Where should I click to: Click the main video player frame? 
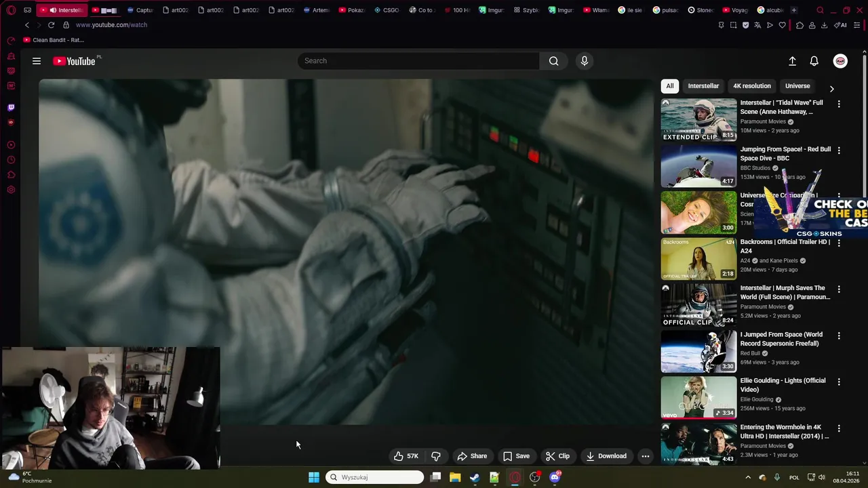(346, 252)
